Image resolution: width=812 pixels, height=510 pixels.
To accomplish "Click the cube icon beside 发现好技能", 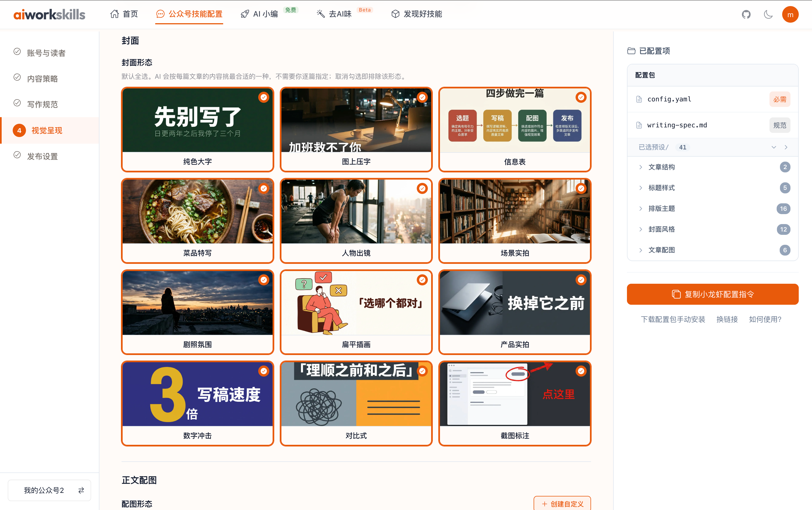I will pos(395,14).
